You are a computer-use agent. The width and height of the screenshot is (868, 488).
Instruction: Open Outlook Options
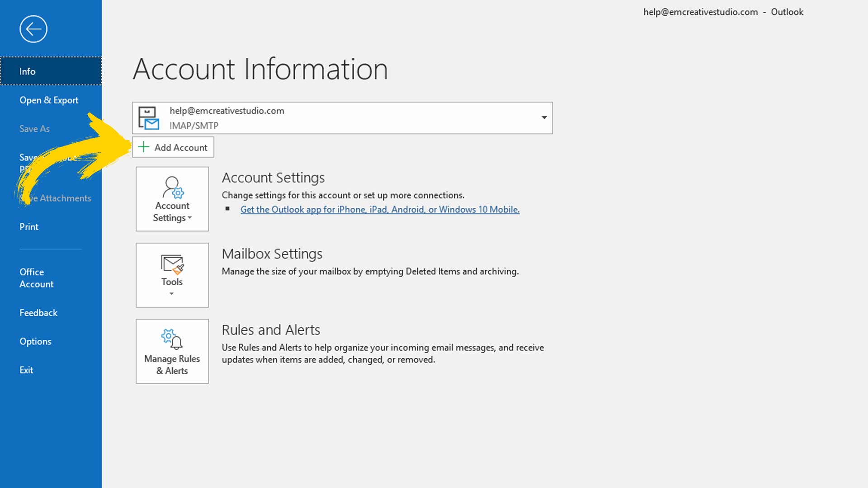[x=35, y=342]
